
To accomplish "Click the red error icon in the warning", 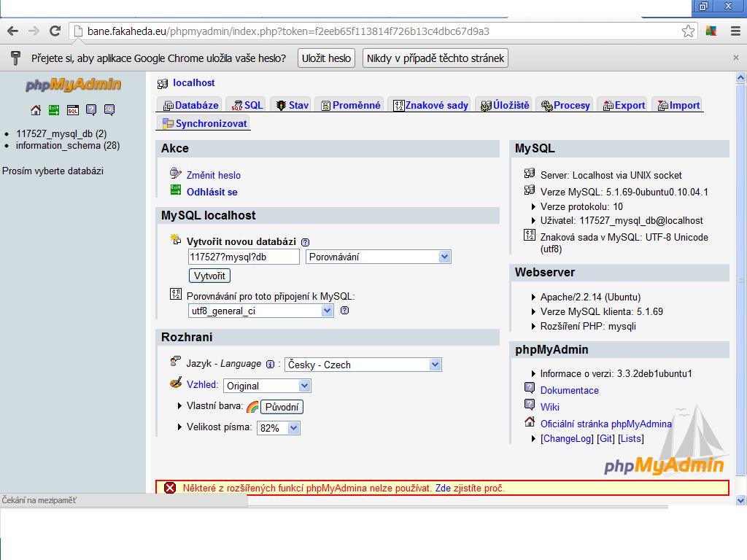I will pyautogui.click(x=170, y=488).
